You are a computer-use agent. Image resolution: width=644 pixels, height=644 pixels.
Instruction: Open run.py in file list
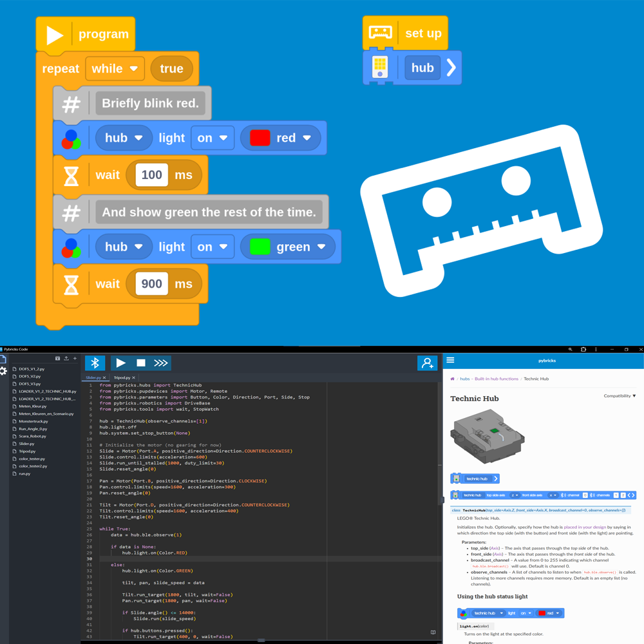(24, 473)
